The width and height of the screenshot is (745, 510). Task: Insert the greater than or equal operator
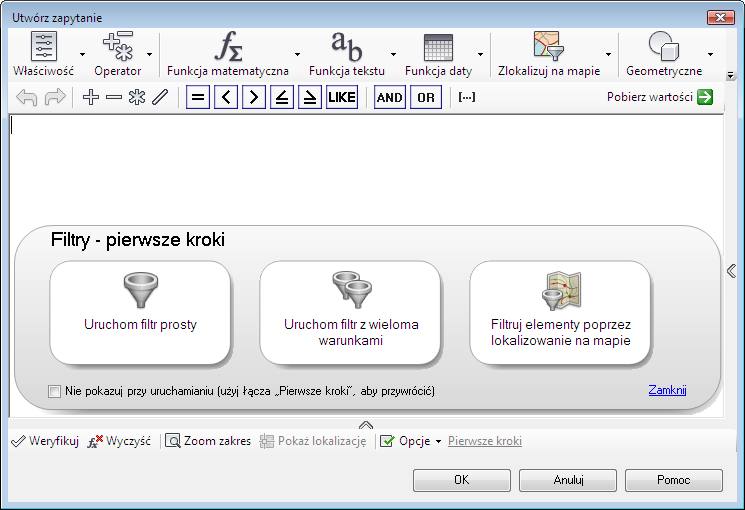click(x=310, y=97)
